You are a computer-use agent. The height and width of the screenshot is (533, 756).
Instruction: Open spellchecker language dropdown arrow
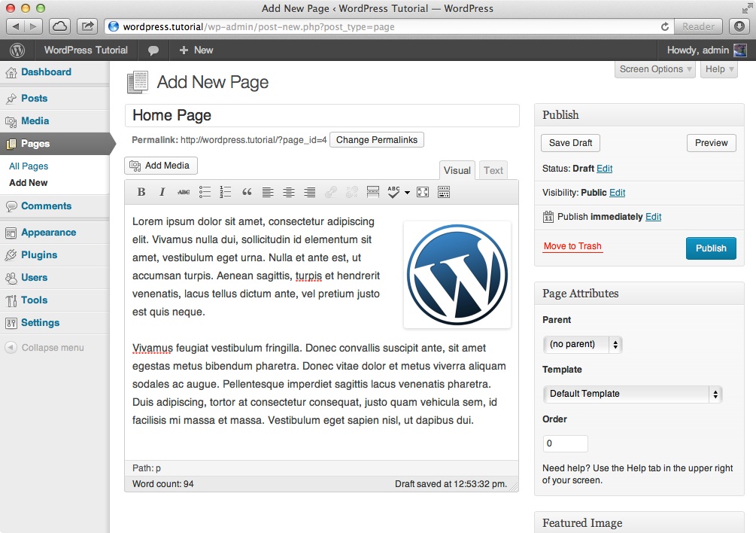click(x=407, y=193)
